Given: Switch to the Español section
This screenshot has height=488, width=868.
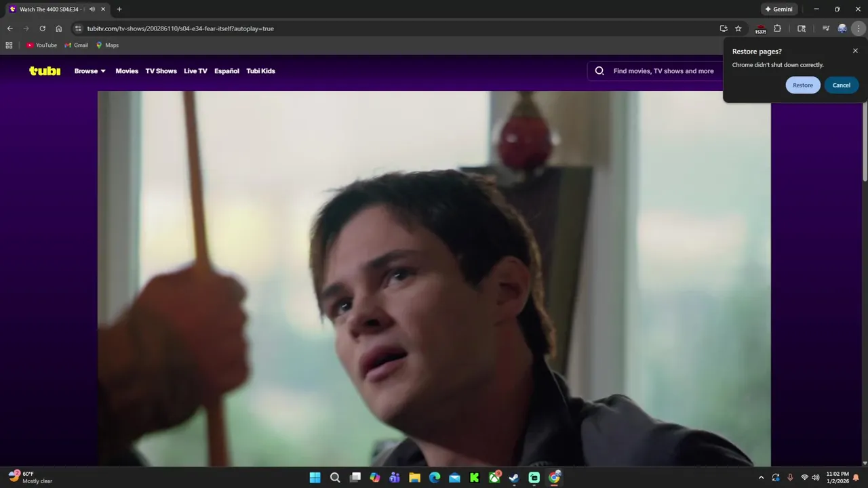Looking at the screenshot, I should point(226,70).
